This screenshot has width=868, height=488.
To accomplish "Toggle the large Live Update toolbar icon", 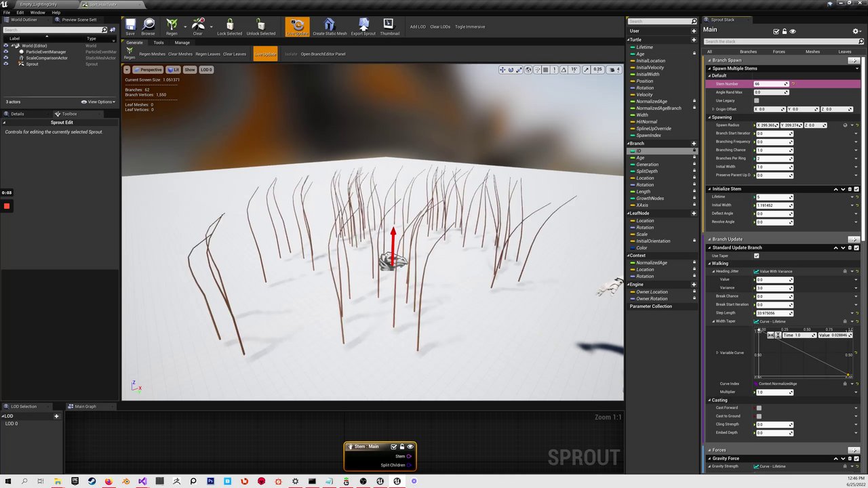I will [297, 26].
